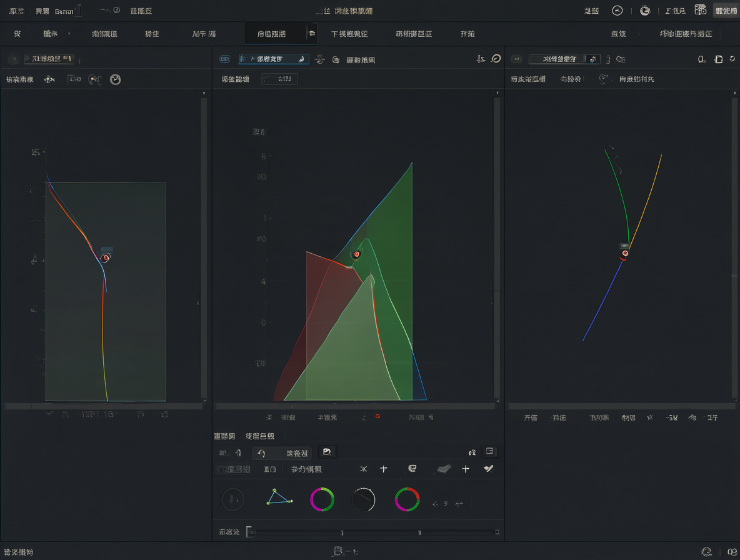Open the blue-outlined dropdown in center panel header

click(x=274, y=59)
